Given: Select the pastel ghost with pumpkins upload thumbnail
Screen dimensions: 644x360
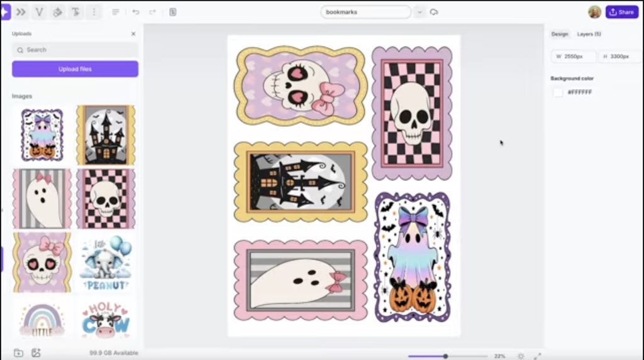Looking at the screenshot, I should coord(42,135).
